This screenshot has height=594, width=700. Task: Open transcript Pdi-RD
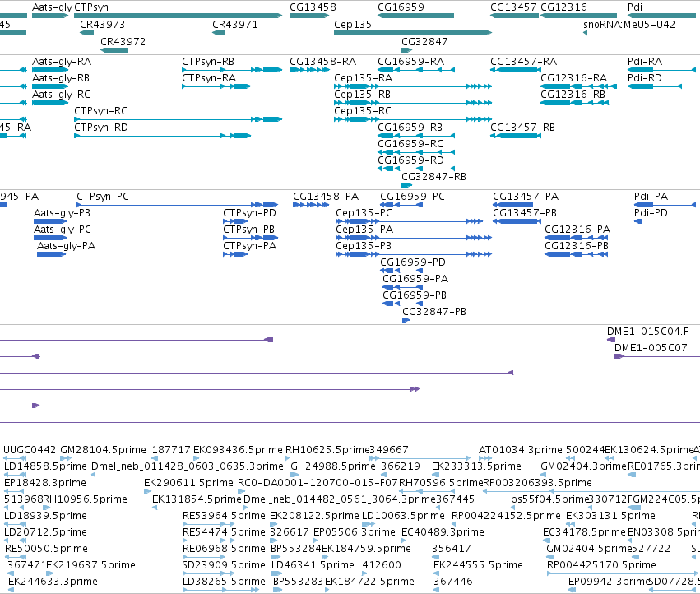point(645,78)
